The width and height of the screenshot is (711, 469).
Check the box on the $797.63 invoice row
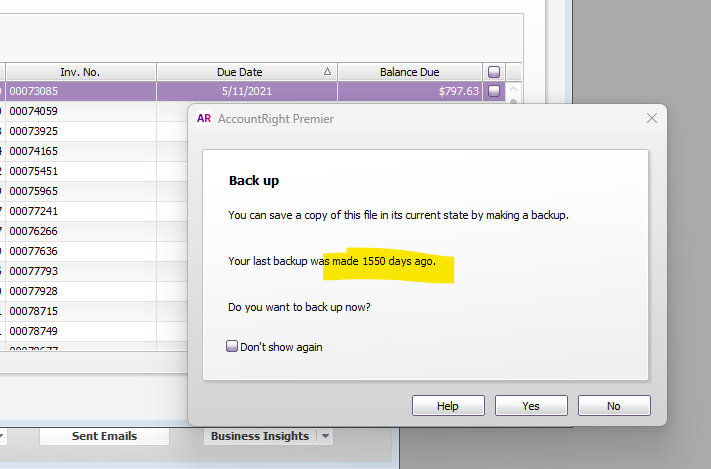tap(493, 91)
